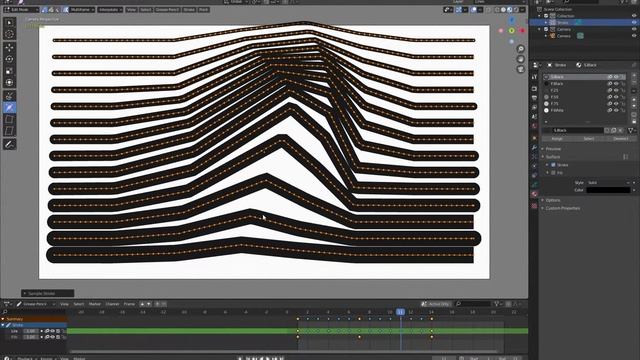640x360 pixels.
Task: Select the Cursor tool in toolbar
Action: coord(9,34)
